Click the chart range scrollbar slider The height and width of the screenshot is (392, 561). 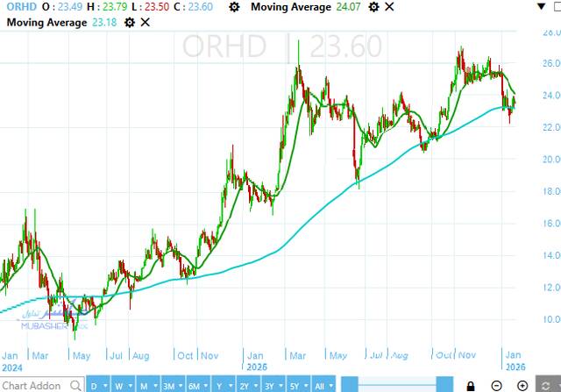tap(396, 385)
